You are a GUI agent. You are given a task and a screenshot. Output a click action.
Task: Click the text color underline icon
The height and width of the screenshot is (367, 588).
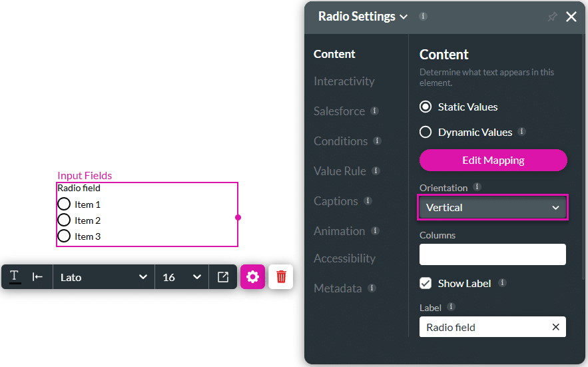15,277
